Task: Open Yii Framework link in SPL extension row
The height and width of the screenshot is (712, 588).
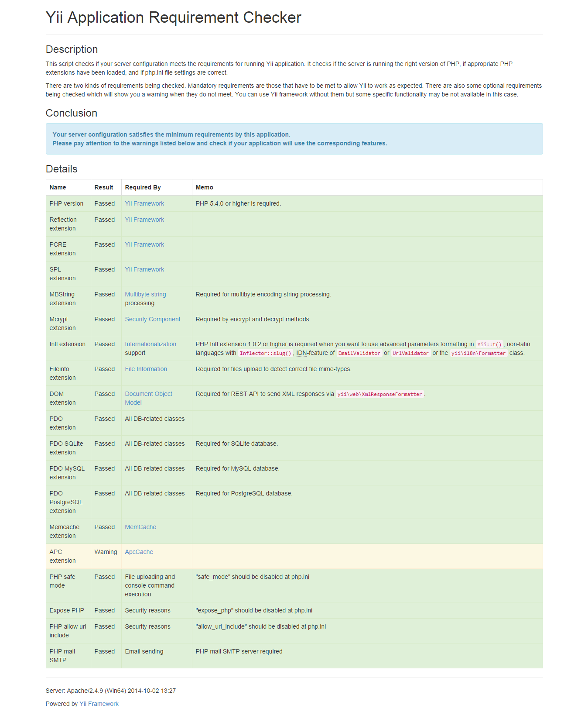Action: (x=144, y=269)
